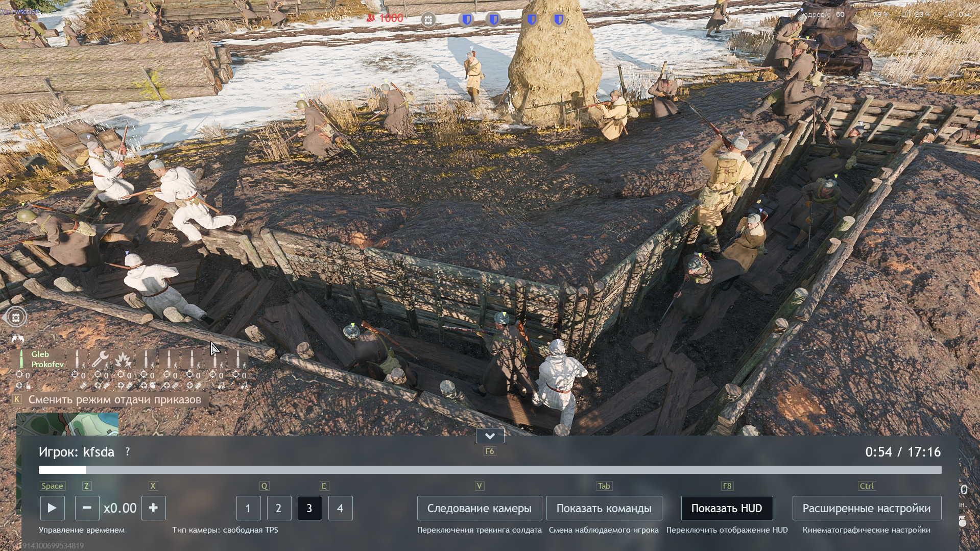Select the explosion icon squad member
This screenshot has width=980, height=551.
(123, 360)
